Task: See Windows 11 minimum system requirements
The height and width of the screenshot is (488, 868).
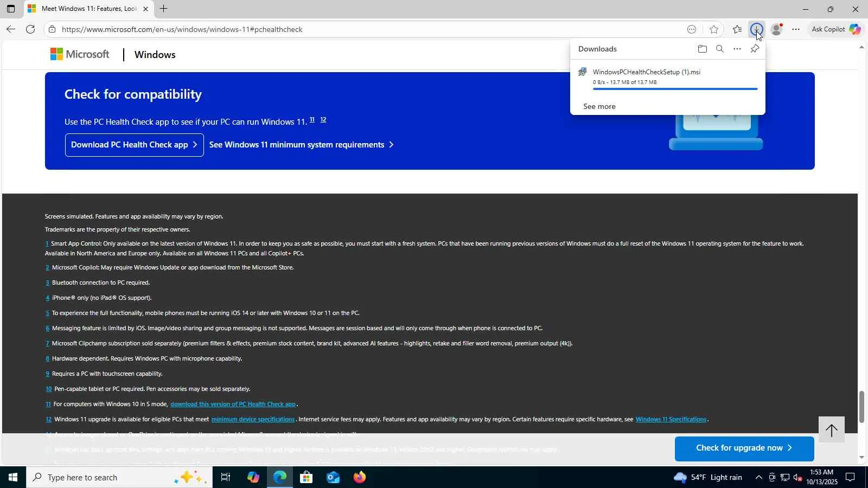Action: [x=301, y=145]
